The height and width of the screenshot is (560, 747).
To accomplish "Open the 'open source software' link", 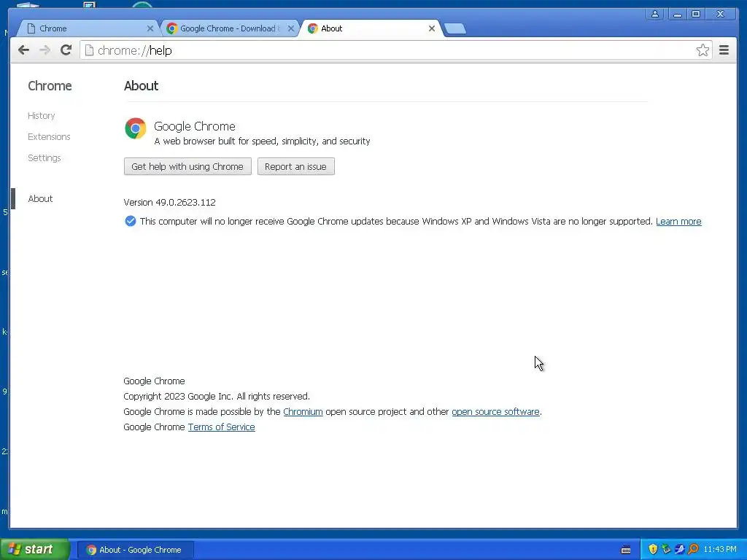I will pyautogui.click(x=495, y=411).
